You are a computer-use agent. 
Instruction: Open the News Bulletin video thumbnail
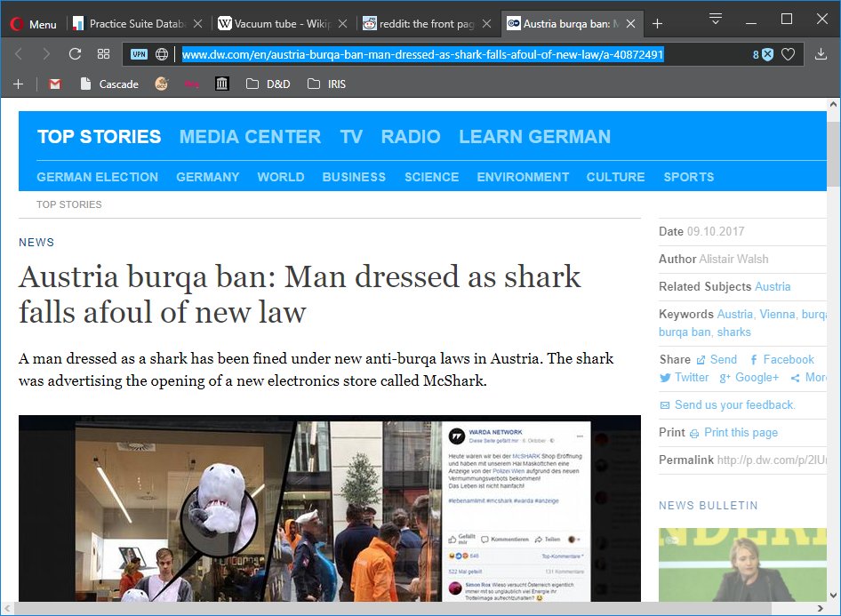(x=742, y=564)
